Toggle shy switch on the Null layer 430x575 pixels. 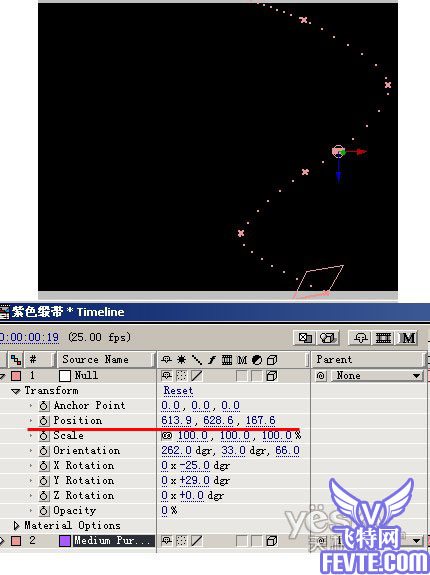(x=166, y=376)
